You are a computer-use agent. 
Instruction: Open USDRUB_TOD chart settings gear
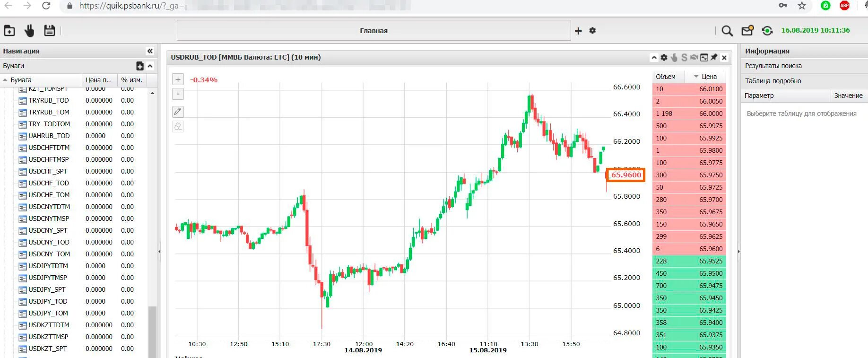(664, 57)
